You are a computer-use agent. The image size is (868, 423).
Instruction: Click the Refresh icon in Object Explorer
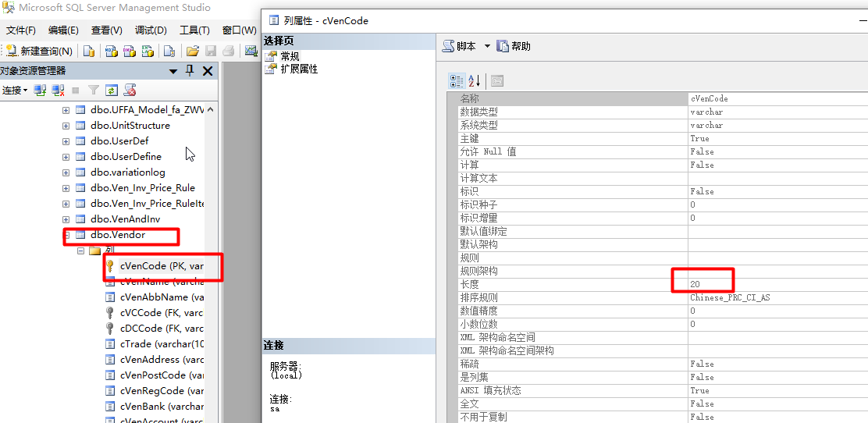(112, 90)
